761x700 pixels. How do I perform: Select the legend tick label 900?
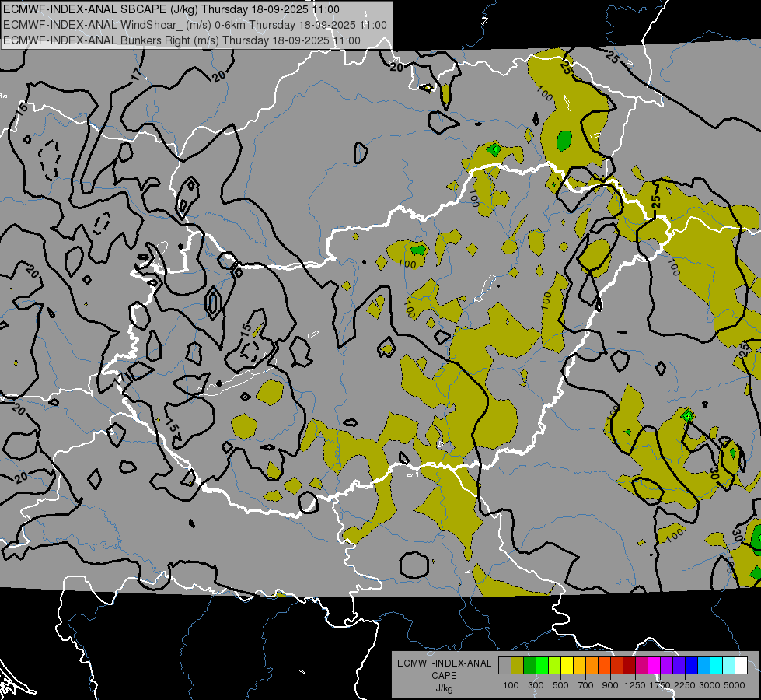click(x=610, y=685)
